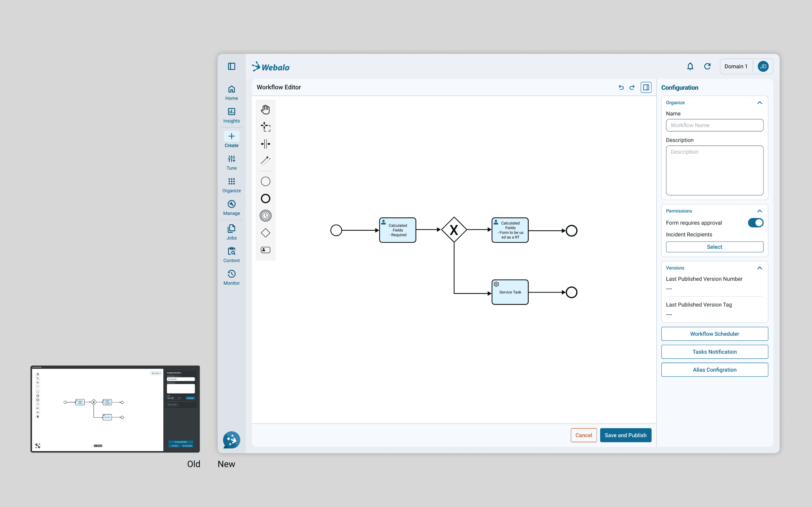This screenshot has width=812, height=507.
Task: Click the Workflow Name input field
Action: pos(714,125)
